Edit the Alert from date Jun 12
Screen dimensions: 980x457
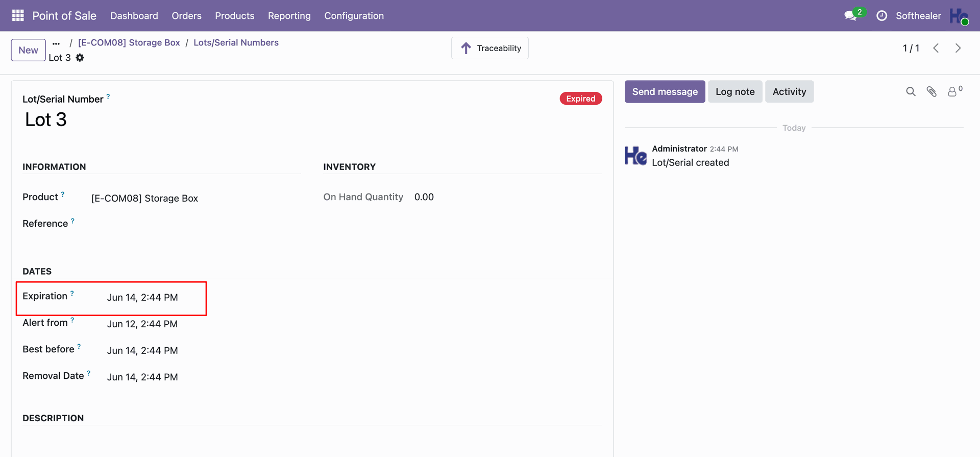142,324
